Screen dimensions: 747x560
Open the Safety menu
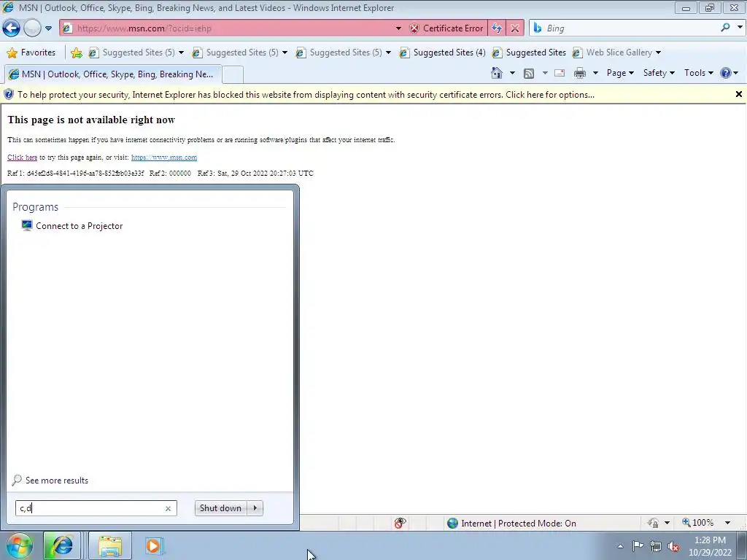point(659,73)
